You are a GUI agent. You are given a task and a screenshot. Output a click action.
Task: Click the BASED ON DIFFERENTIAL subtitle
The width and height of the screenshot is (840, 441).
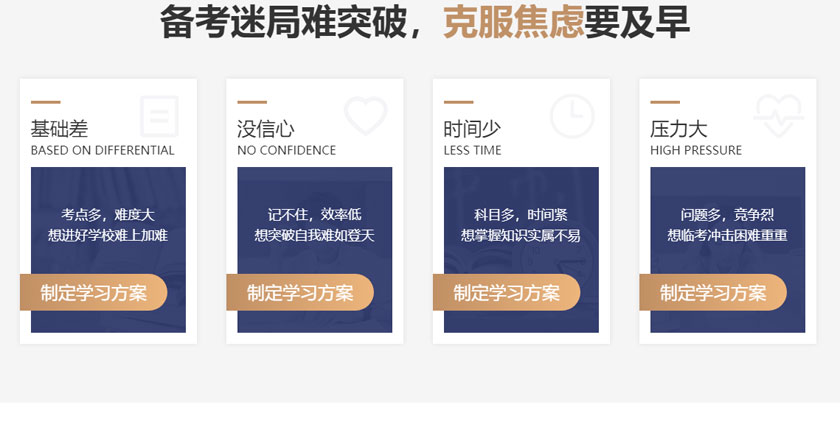(x=103, y=151)
